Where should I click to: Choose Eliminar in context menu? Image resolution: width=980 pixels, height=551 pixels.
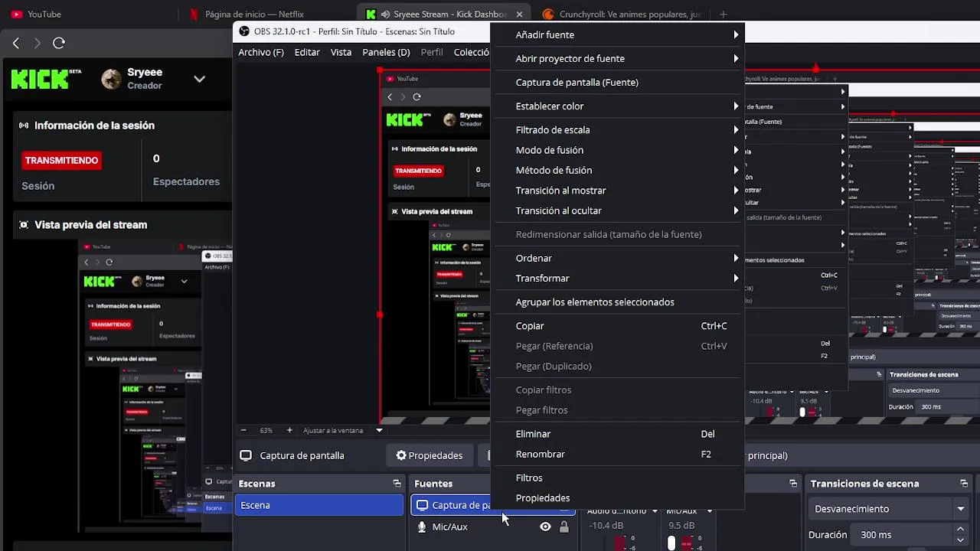coord(617,433)
